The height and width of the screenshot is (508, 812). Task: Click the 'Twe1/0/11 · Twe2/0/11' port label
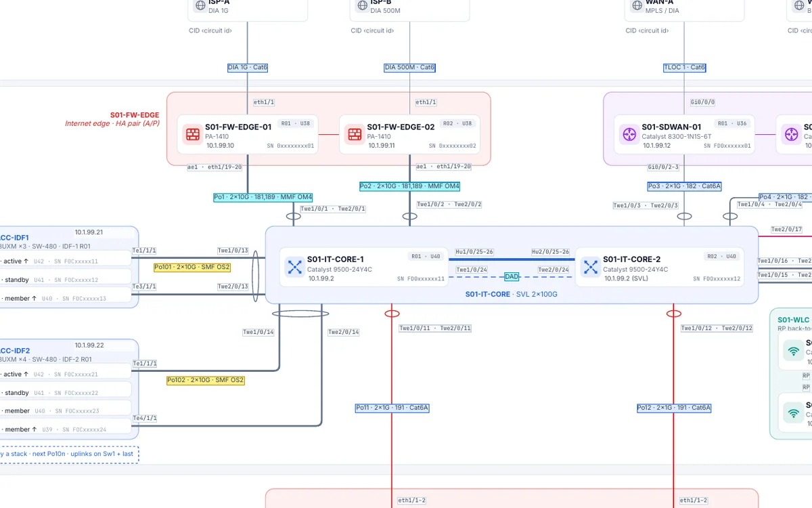pyautogui.click(x=435, y=328)
